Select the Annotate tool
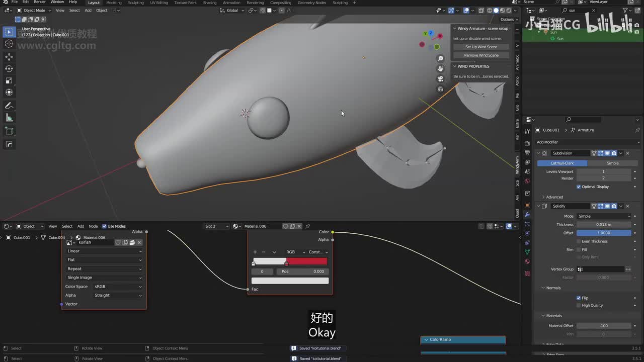 9,106
